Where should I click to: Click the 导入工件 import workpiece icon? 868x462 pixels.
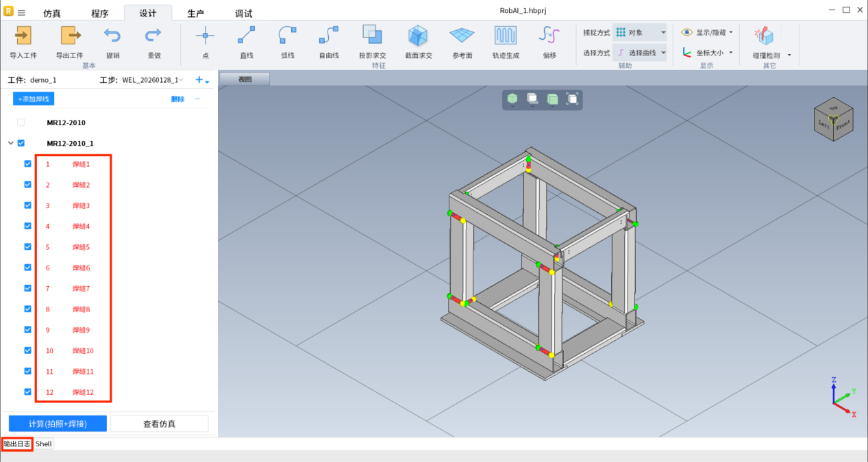coord(23,36)
